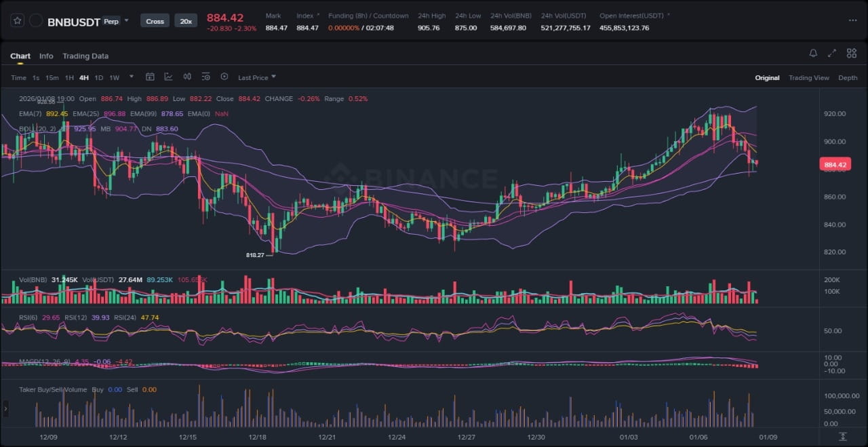The width and height of the screenshot is (868, 447).
Task: Click the 24h High value 905.76
Action: (429, 28)
